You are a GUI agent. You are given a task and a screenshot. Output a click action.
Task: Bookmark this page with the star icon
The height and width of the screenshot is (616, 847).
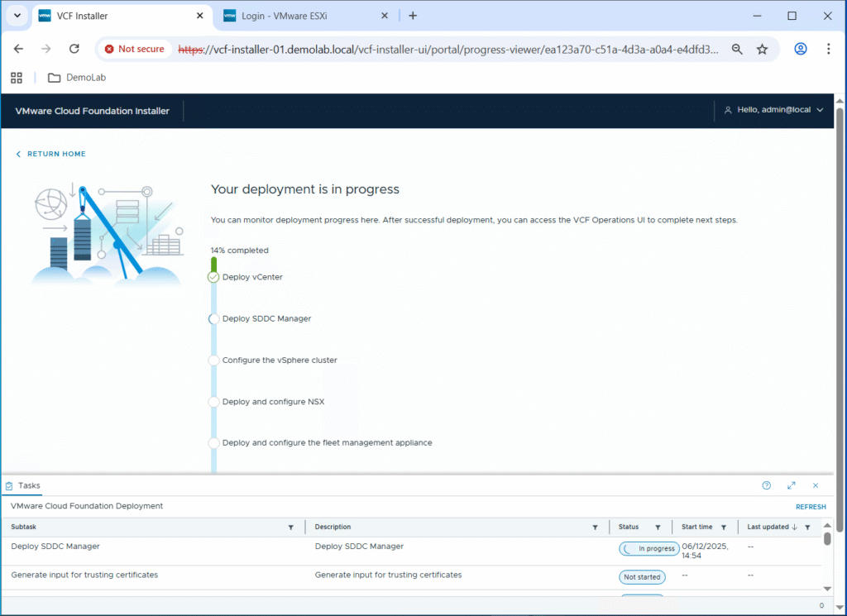coord(762,49)
